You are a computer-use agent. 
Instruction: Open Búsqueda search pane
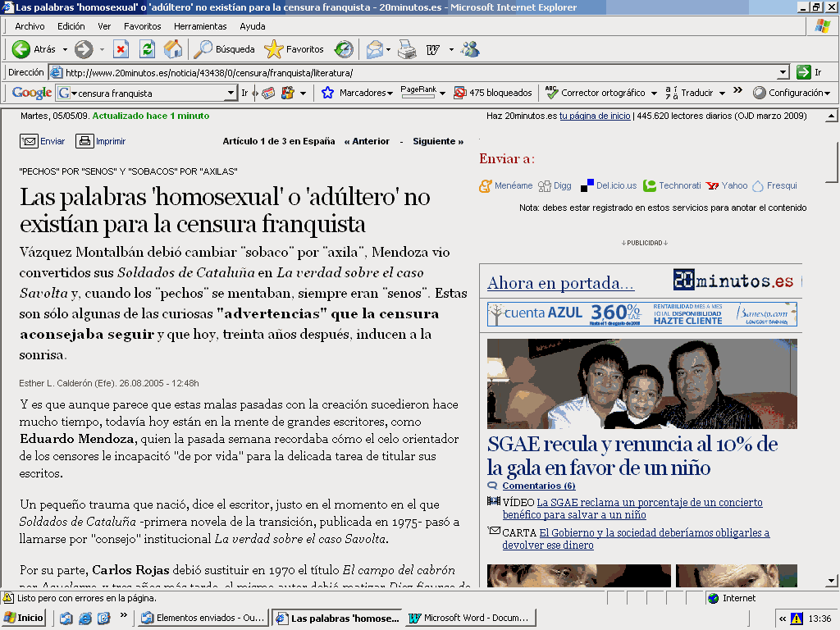(x=224, y=49)
